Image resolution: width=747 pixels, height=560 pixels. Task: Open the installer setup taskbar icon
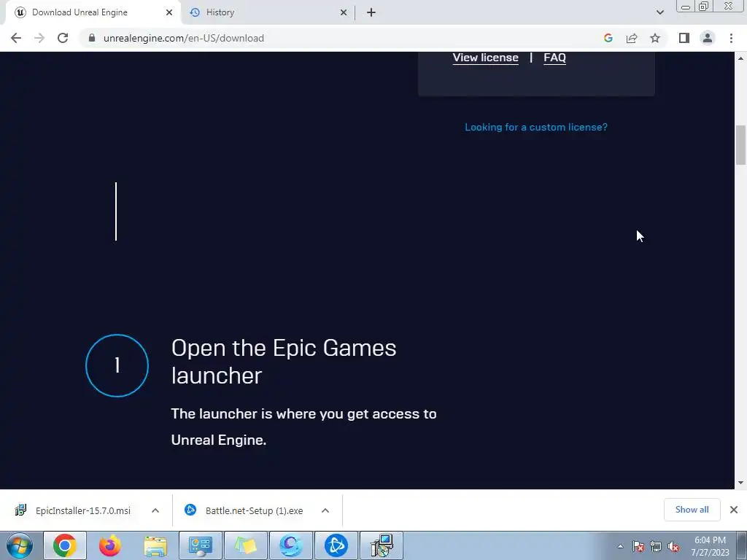[381, 545]
